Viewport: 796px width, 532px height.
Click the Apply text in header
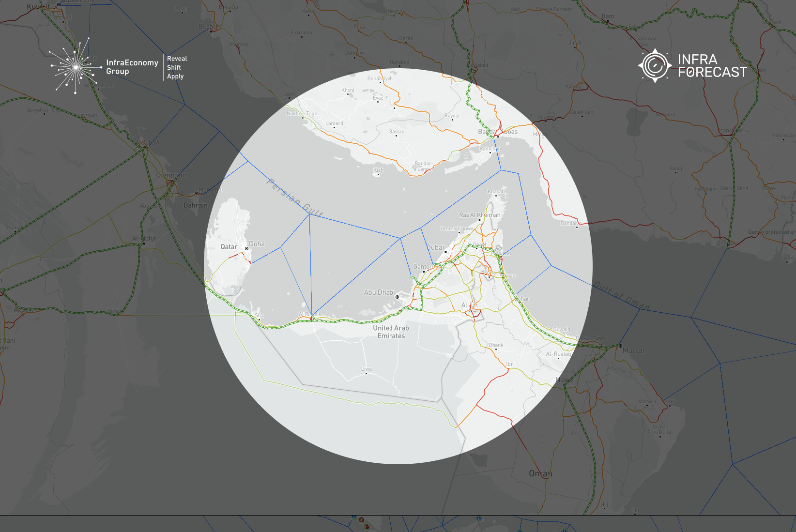pos(175,76)
